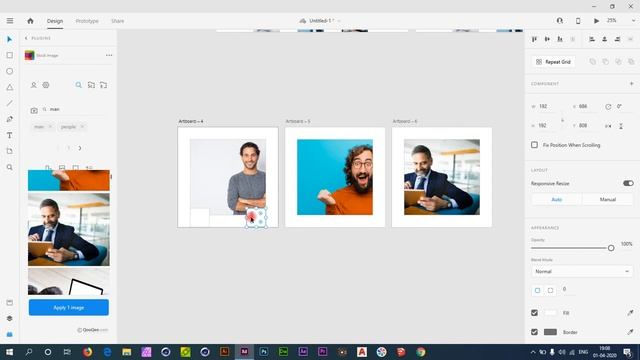Viewport: 640px width, 360px height.
Task: Go back from plugin using Plugins arrow
Action: click(x=26, y=38)
